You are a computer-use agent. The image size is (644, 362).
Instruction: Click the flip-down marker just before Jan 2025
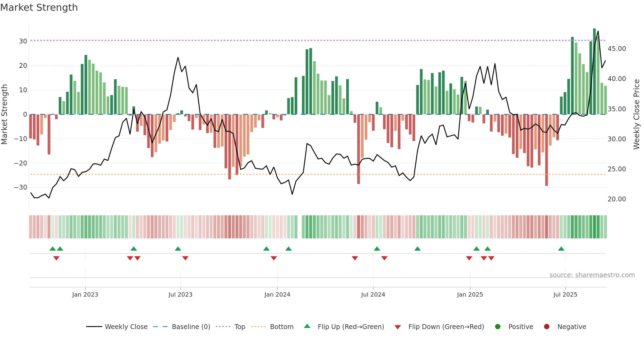[x=469, y=258]
